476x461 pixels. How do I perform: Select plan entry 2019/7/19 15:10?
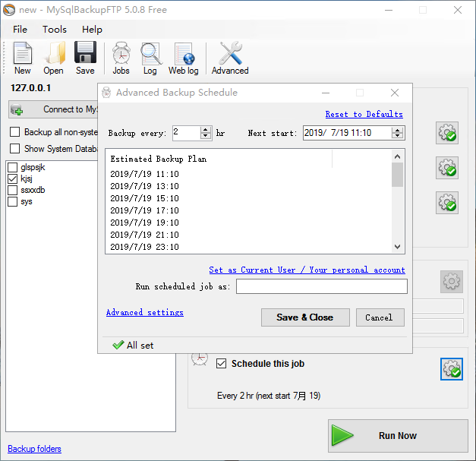coord(144,198)
